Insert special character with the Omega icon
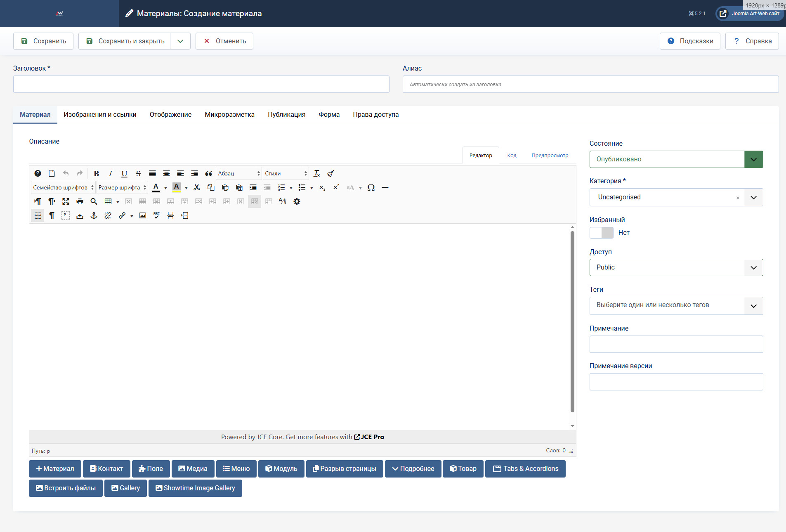Screen dimensions: 786x532 pyautogui.click(x=371, y=188)
